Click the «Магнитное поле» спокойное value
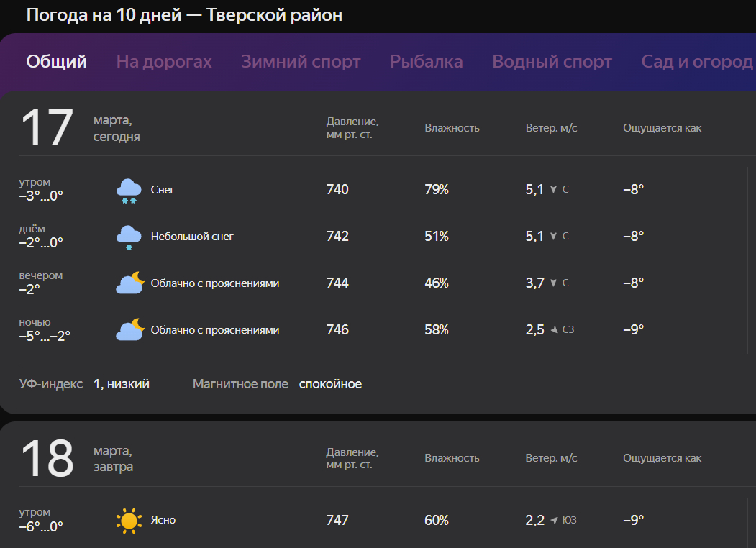 pos(330,384)
